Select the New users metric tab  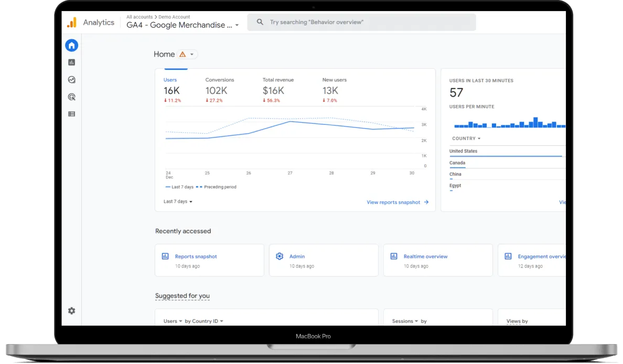(x=334, y=90)
